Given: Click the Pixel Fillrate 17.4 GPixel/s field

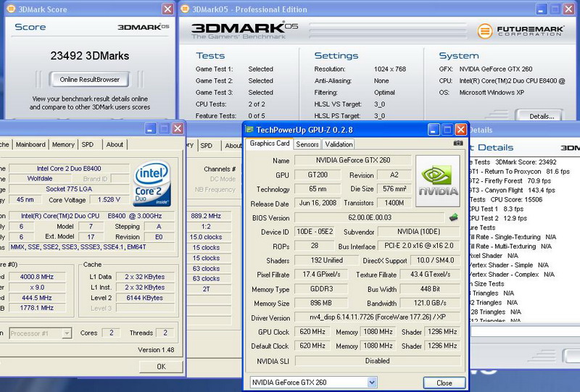Looking at the screenshot, I should point(321,275).
